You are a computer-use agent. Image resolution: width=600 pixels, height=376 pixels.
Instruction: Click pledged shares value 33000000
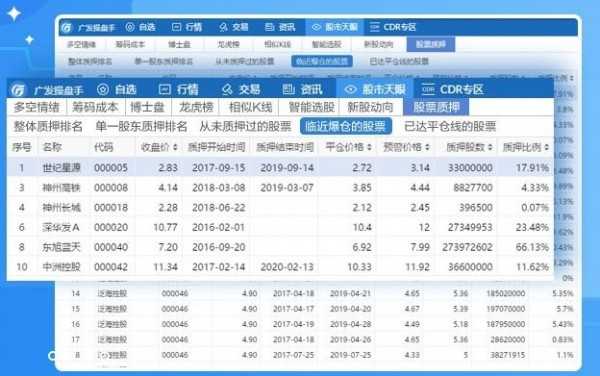470,168
